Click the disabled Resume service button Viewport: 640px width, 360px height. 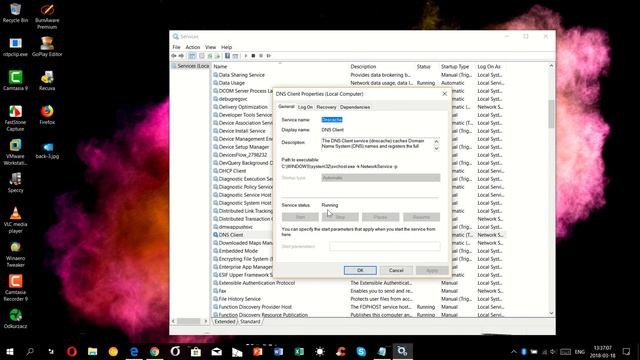point(421,217)
